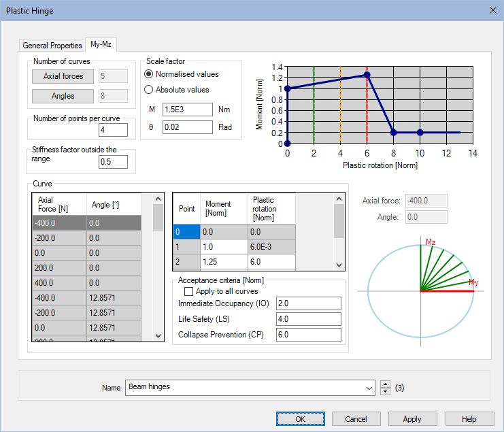Select the 200.0 axial force row at angle 0.0
The width and height of the screenshot is (504, 432).
[59, 268]
